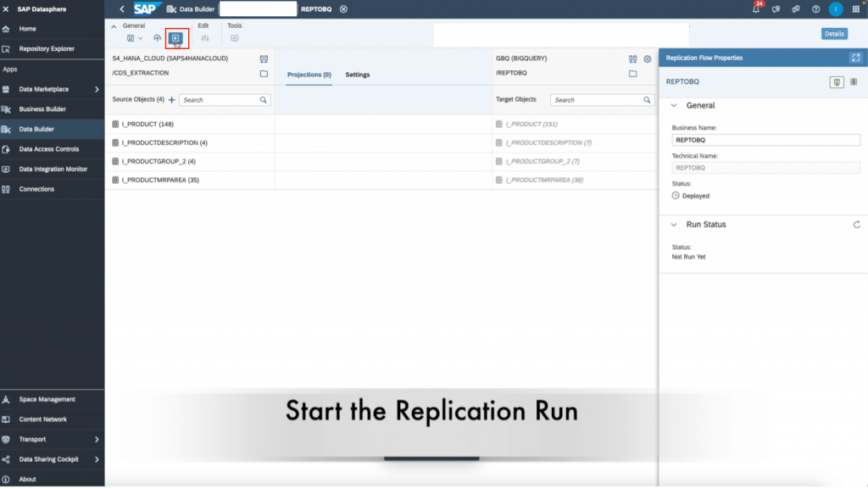Screen dimensions: 868x489
Task: Select target object I_PRODUCTMRPAREA (38)
Action: (576, 180)
